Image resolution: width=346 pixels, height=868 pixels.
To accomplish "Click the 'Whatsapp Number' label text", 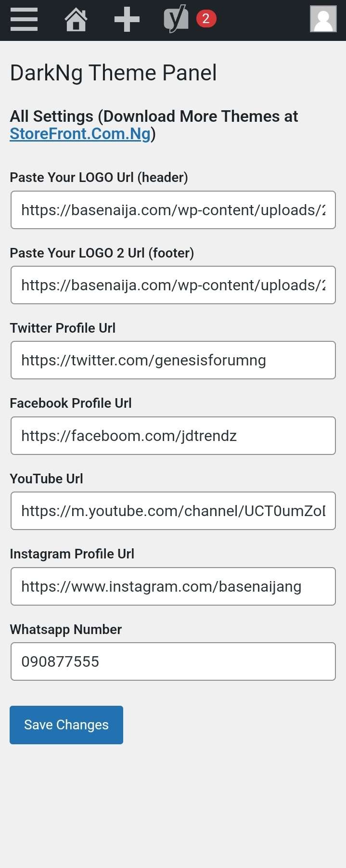I will tap(65, 630).
